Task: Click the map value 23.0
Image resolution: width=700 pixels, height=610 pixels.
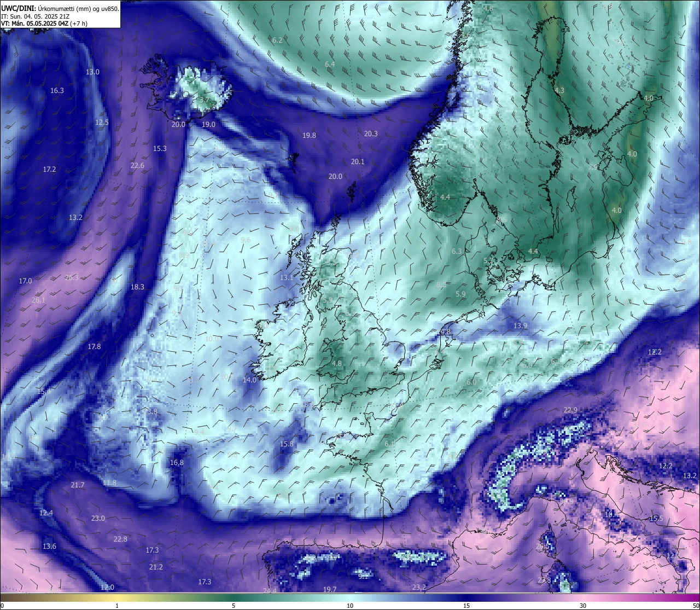Action: click(98, 519)
